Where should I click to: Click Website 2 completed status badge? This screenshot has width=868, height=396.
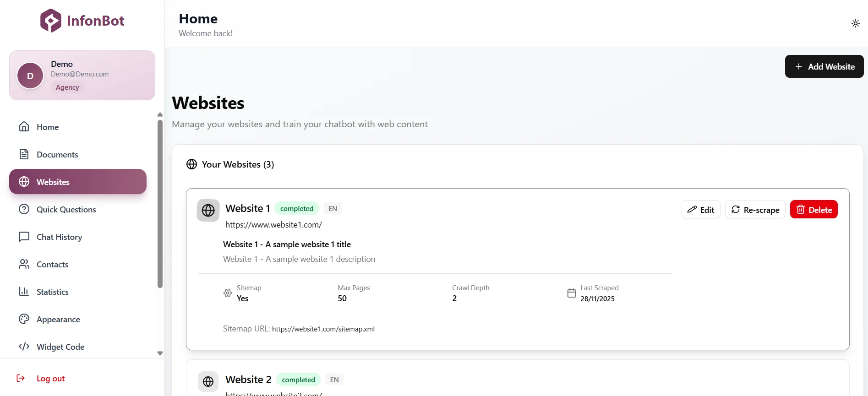[x=298, y=380]
